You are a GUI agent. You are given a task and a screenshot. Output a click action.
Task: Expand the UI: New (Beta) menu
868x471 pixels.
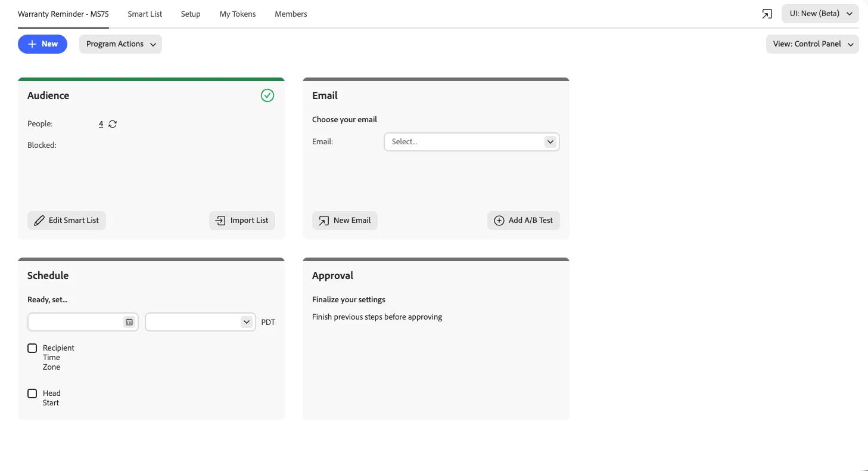click(820, 14)
